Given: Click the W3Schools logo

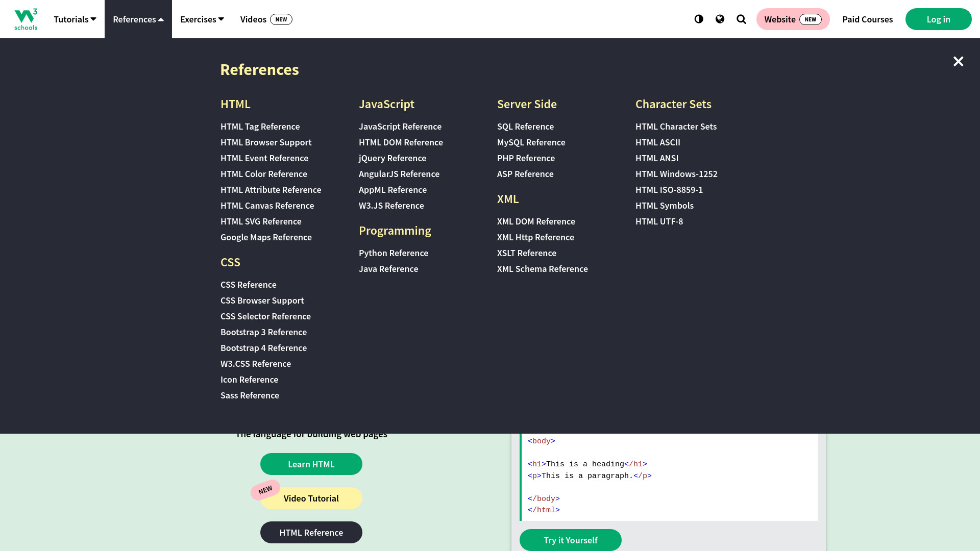Looking at the screenshot, I should pos(26,19).
